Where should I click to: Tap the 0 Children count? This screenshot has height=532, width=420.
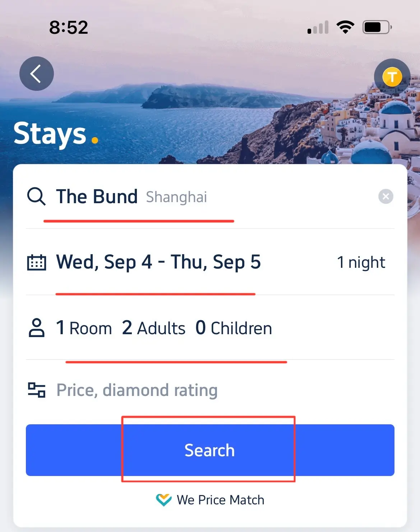234,328
